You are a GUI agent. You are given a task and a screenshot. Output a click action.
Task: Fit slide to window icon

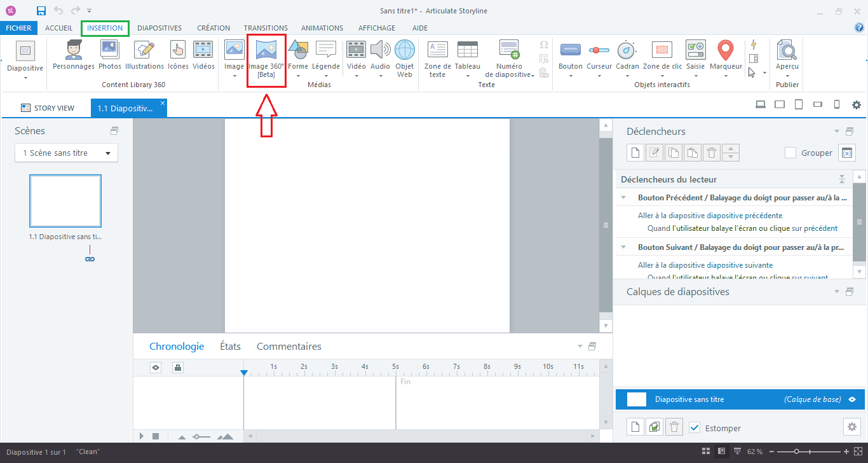click(x=858, y=452)
